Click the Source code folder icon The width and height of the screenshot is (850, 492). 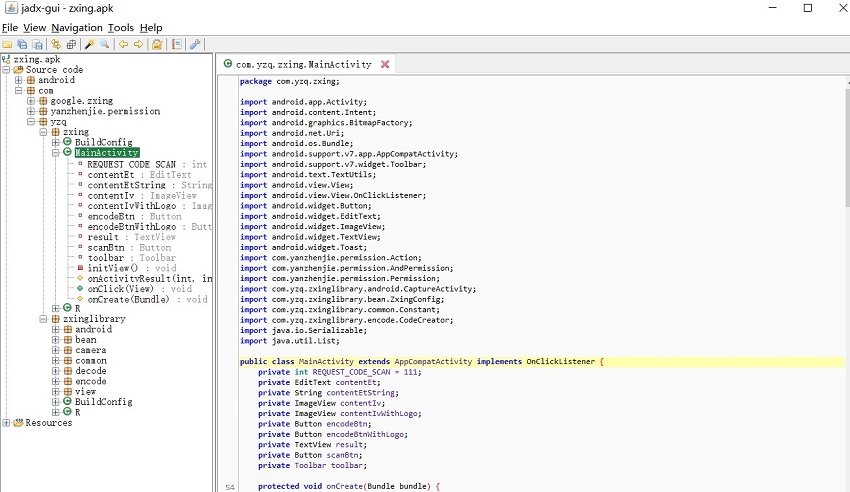pyautogui.click(x=18, y=69)
